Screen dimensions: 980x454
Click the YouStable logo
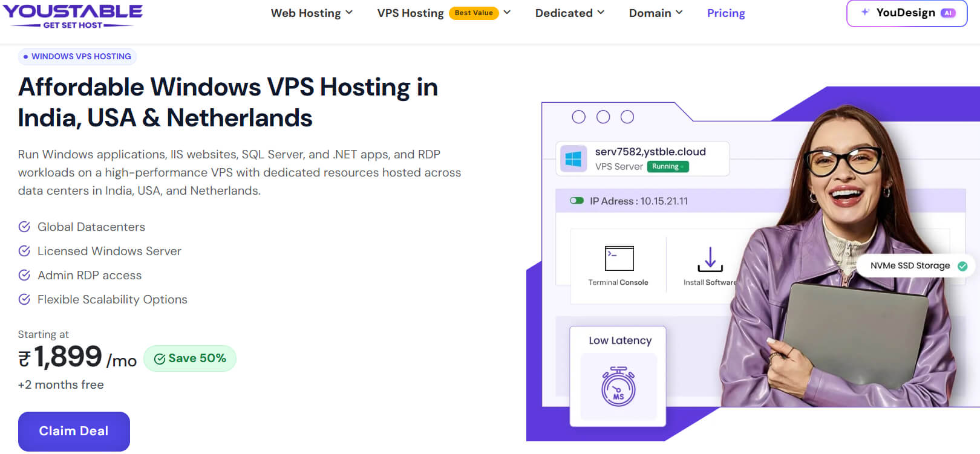point(73,16)
